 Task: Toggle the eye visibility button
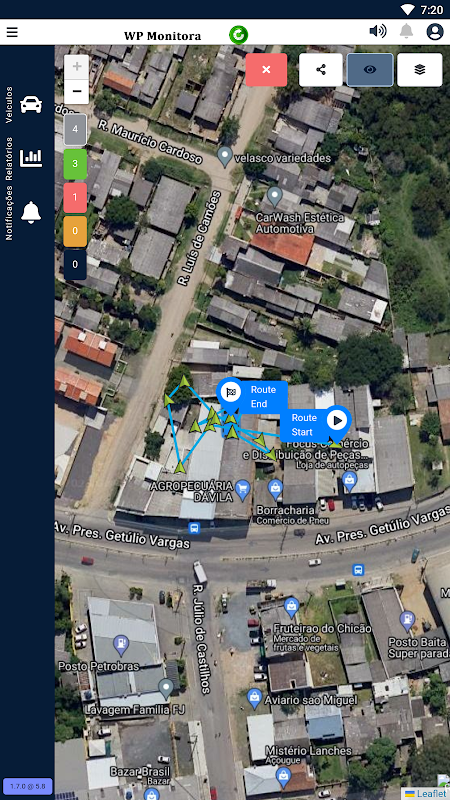pyautogui.click(x=370, y=70)
